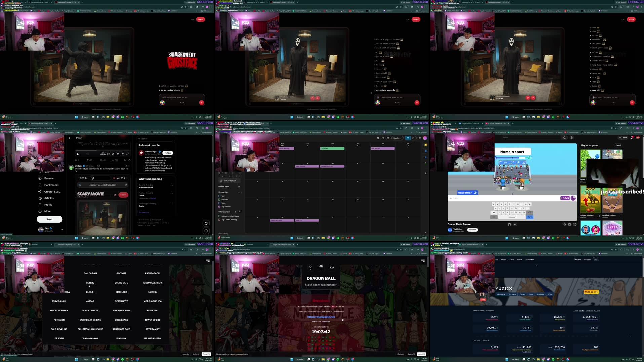Accept All cookies on the Mangadle anime list page
644x362 pixels.
(206, 354)
